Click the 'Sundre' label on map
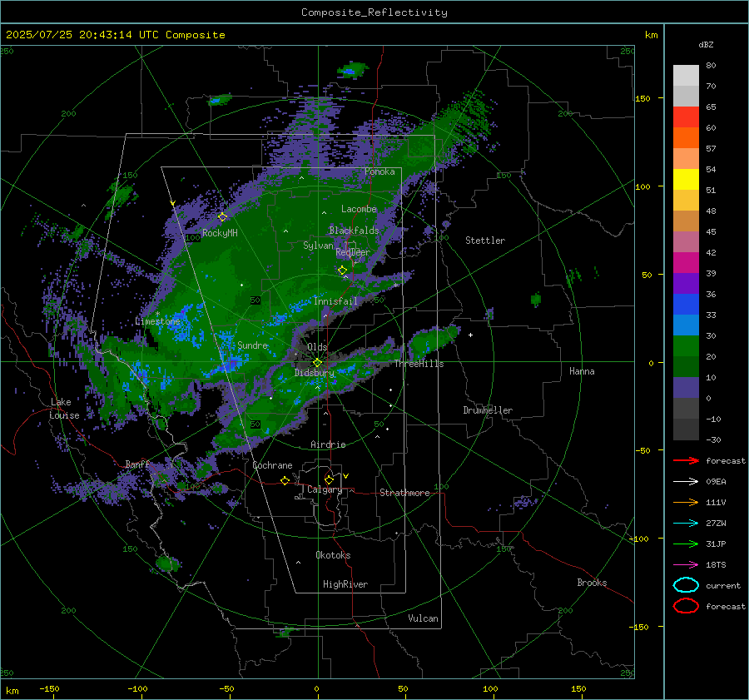The height and width of the screenshot is (700, 749). click(253, 345)
